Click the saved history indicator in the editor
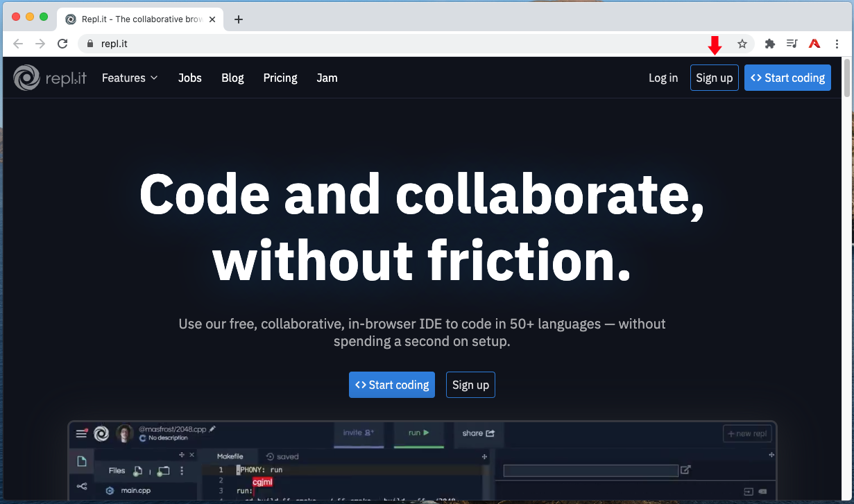This screenshot has width=854, height=504. click(x=282, y=456)
